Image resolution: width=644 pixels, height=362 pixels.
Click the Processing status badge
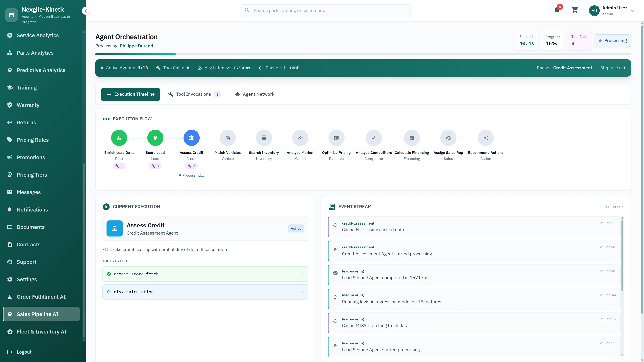[x=613, y=40]
